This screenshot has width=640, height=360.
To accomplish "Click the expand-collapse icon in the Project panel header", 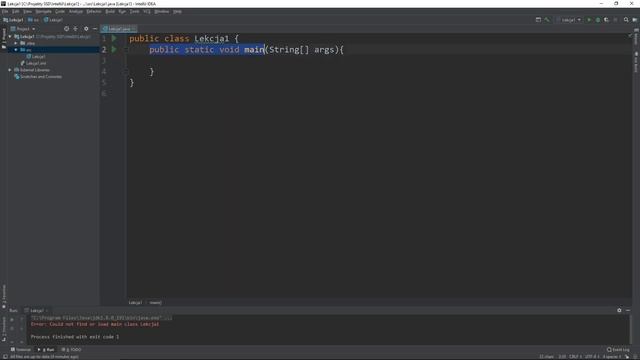I will click(x=76, y=29).
